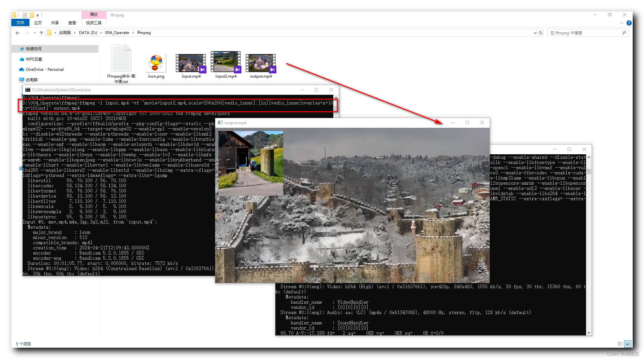This screenshot has width=644, height=359.
Task: Click the back navigation arrow
Action: pyautogui.click(x=17, y=32)
